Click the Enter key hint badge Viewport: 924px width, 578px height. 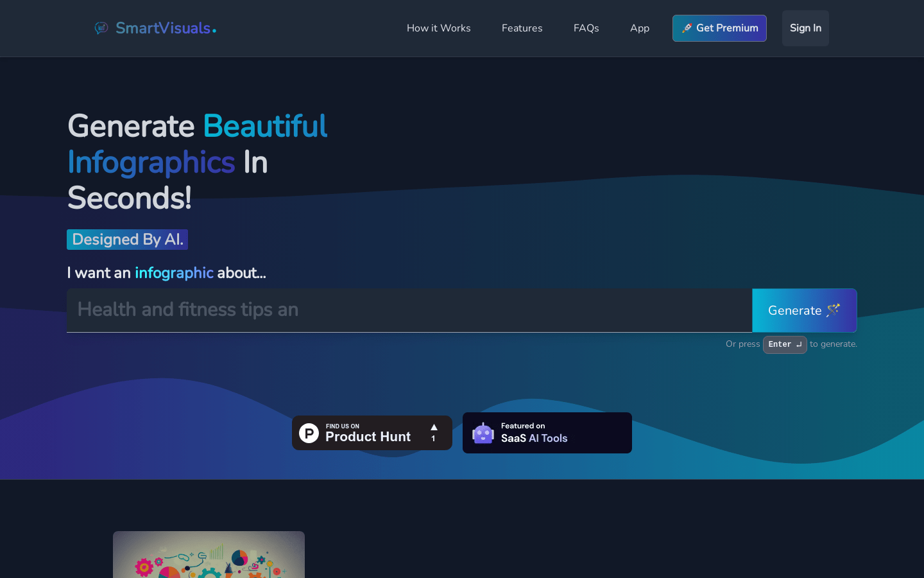[785, 344]
